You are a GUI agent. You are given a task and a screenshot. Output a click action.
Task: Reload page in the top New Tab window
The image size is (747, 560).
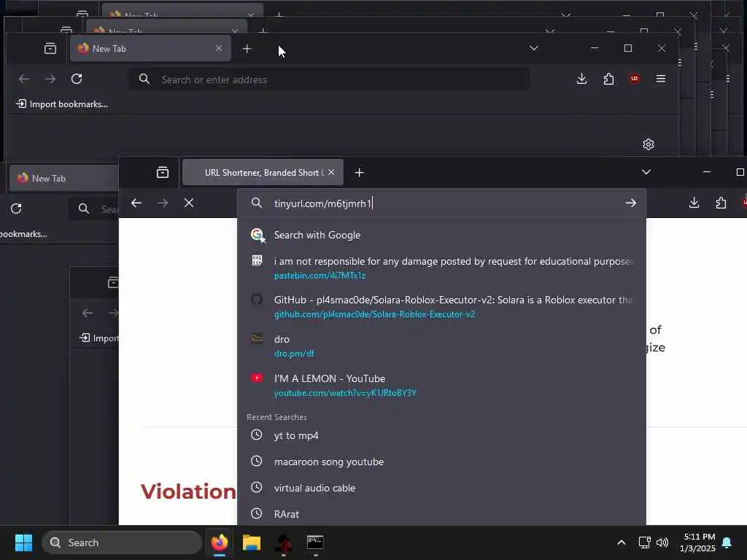[x=77, y=79]
